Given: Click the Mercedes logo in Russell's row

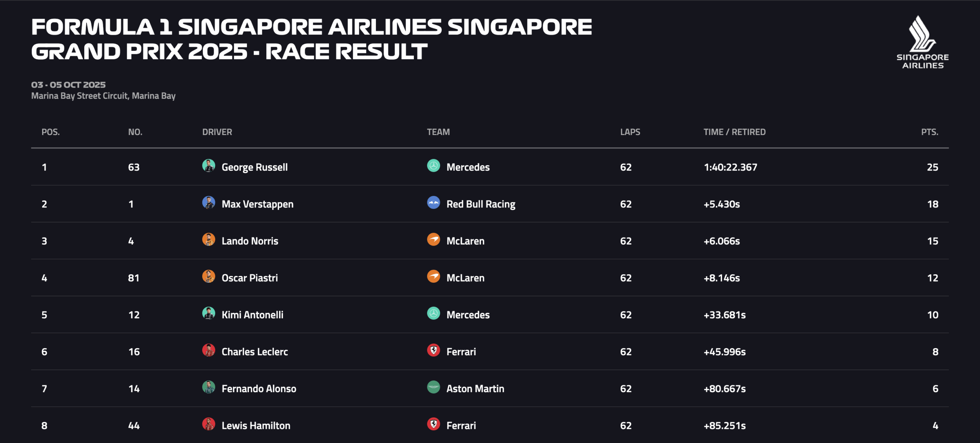Looking at the screenshot, I should pyautogui.click(x=433, y=166).
